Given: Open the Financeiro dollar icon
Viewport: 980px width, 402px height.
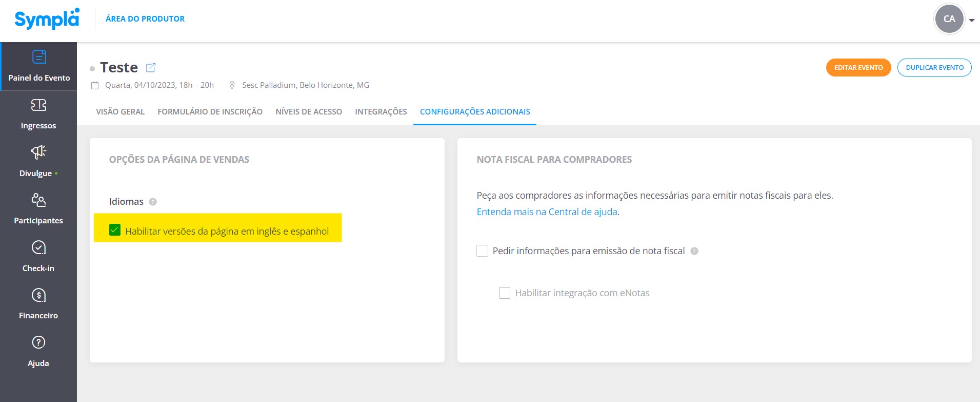Looking at the screenshot, I should point(38,295).
